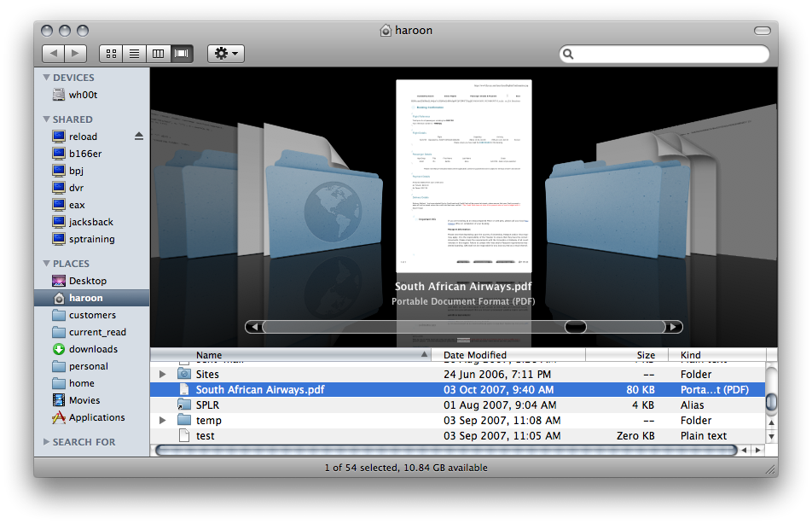This screenshot has height=524, width=812.
Task: Expand the Sites folder
Action: [x=163, y=374]
